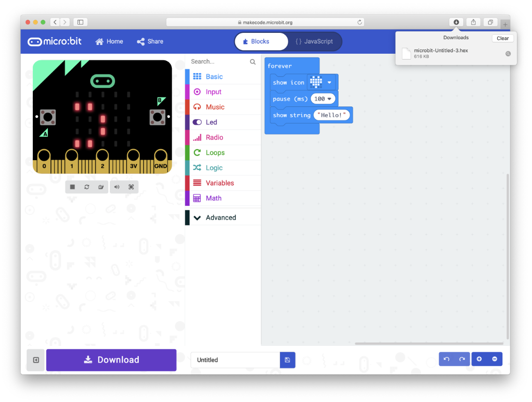Viewport: 532px width, 402px height.
Task: Click the search magnifier icon
Action: coord(253,62)
